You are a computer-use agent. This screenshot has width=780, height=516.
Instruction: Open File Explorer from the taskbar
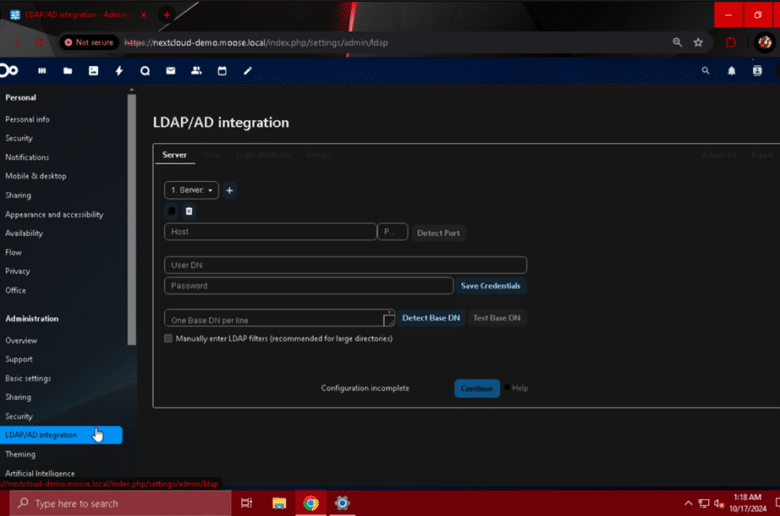pyautogui.click(x=279, y=503)
